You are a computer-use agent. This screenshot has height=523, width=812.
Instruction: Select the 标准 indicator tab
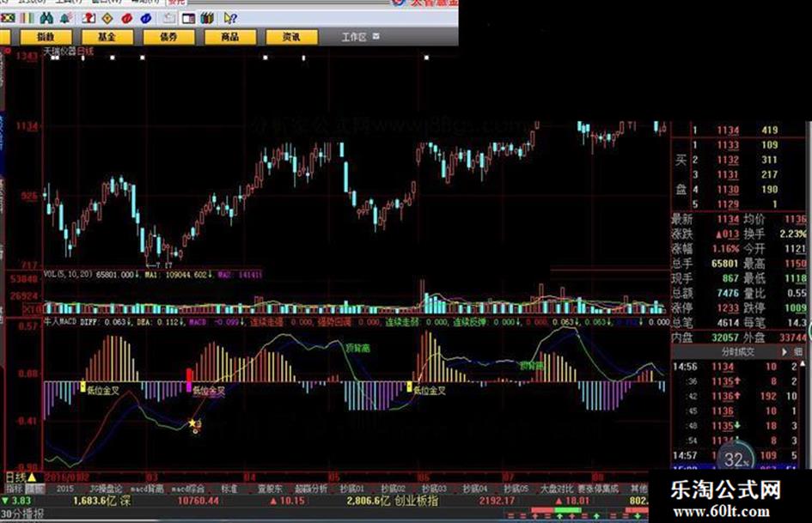click(229, 489)
